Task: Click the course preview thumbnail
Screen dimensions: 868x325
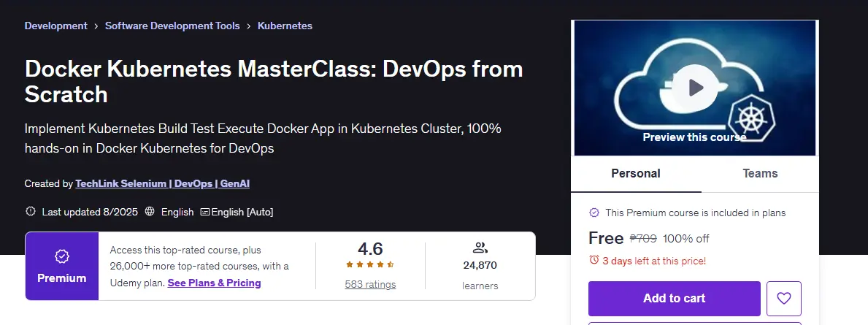Action: pyautogui.click(x=695, y=88)
